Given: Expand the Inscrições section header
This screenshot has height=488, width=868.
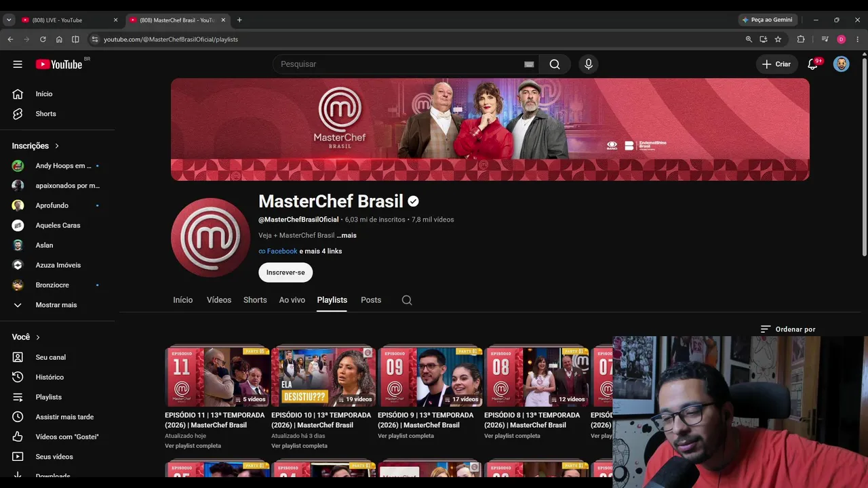Looking at the screenshot, I should click(x=36, y=146).
